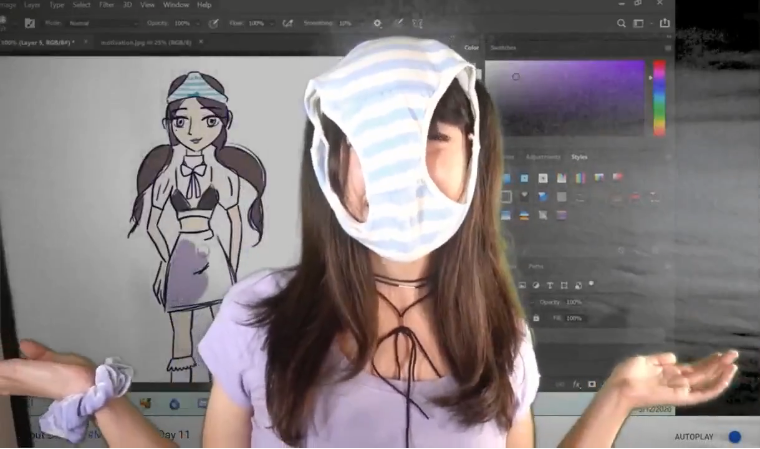
Task: Open the Color panel flyout menu
Action: tap(668, 48)
